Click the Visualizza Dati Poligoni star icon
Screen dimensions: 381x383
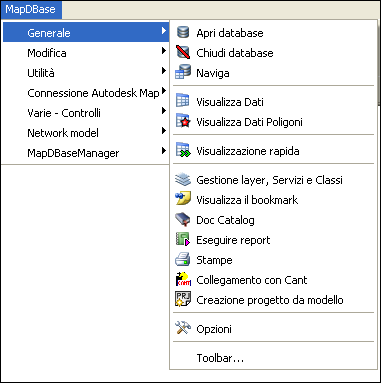click(x=183, y=121)
